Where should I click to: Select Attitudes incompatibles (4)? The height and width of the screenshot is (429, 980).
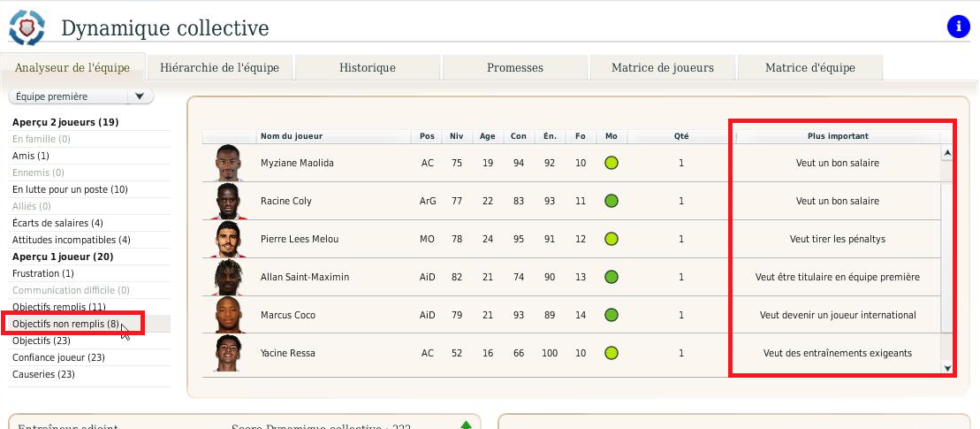pyautogui.click(x=72, y=240)
